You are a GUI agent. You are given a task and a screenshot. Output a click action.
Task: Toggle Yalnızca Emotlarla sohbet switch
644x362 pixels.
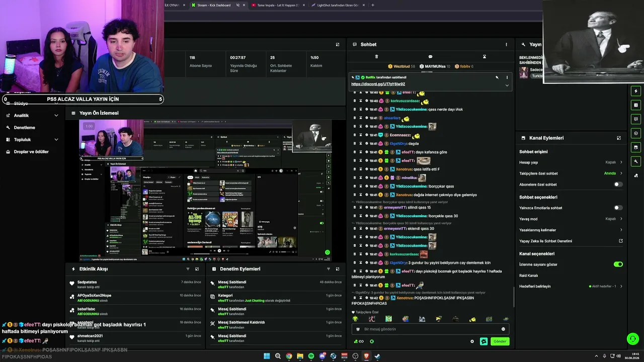click(x=618, y=208)
